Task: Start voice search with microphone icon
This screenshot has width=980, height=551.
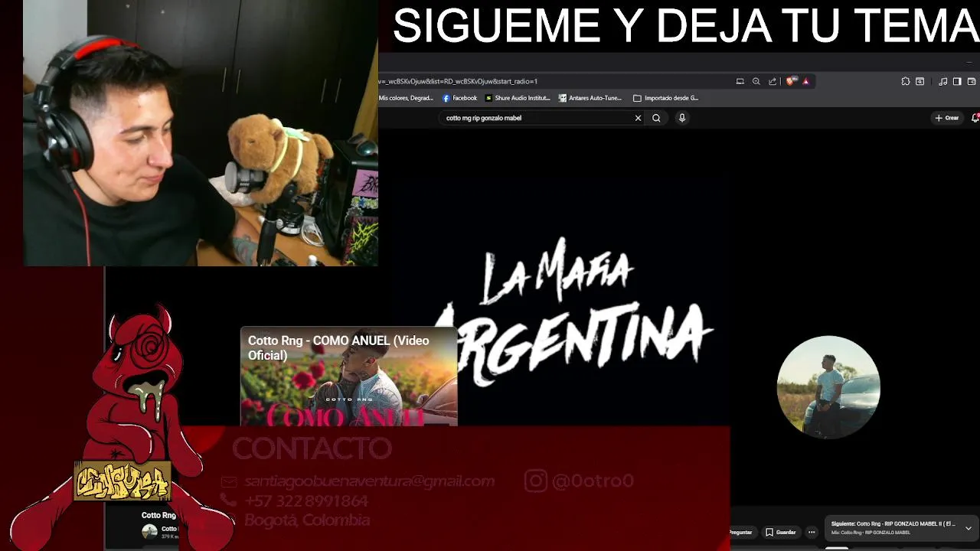Action: [x=681, y=118]
